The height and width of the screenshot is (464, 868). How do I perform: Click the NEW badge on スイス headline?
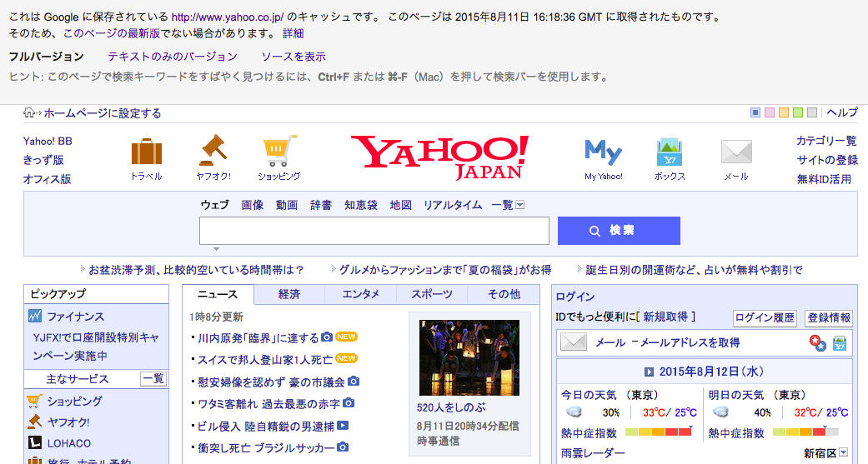click(347, 358)
